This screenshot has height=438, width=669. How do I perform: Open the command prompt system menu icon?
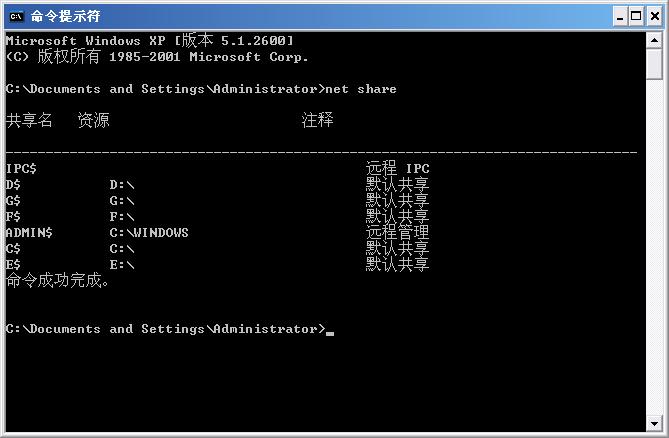coord(15,16)
